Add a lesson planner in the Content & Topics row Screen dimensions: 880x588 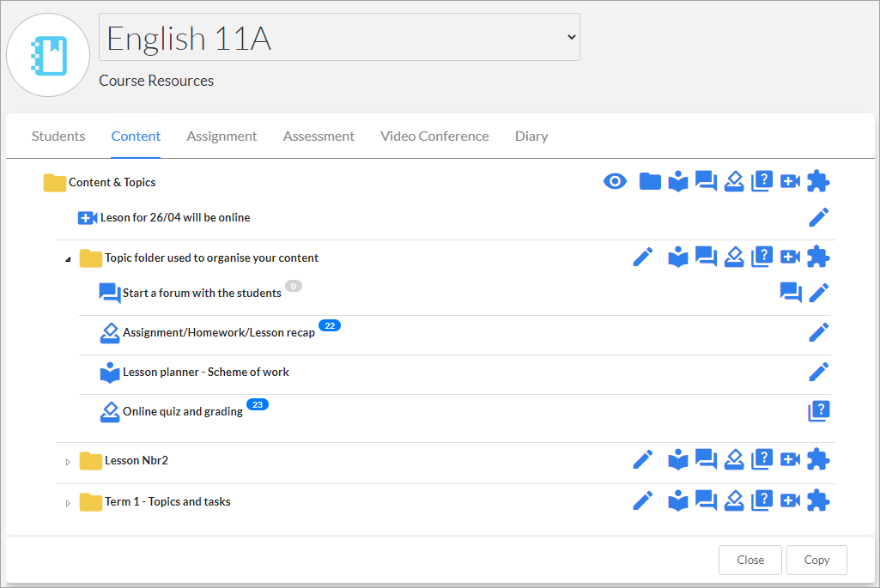pyautogui.click(x=678, y=181)
